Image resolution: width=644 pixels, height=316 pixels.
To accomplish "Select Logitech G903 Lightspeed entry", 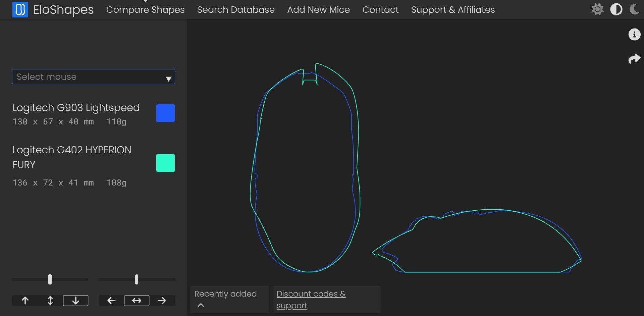I will (x=76, y=108).
